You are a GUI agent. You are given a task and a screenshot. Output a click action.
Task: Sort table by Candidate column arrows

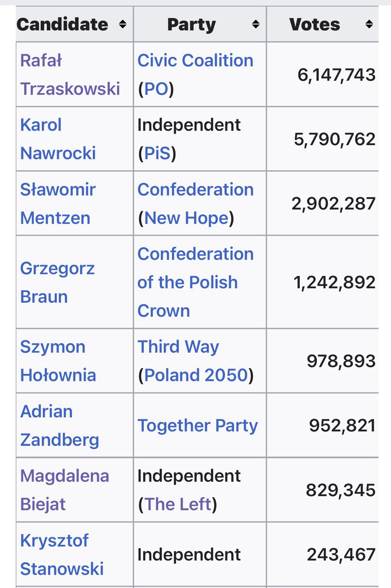tap(123, 24)
